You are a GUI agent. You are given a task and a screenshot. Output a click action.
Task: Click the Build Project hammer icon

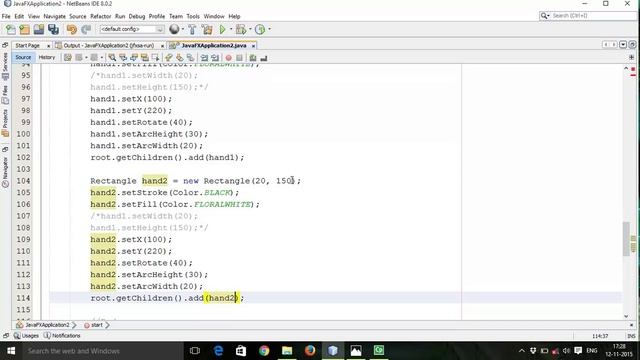pyautogui.click(x=192, y=29)
